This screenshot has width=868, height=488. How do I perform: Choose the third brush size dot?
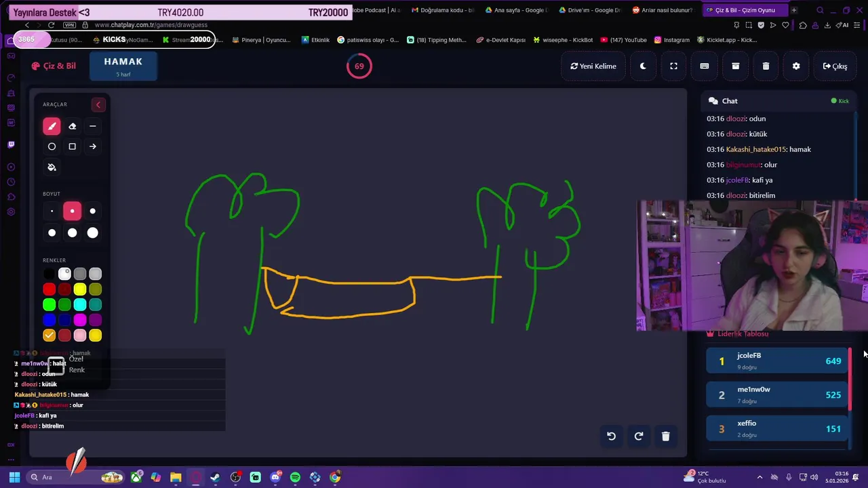tap(93, 211)
